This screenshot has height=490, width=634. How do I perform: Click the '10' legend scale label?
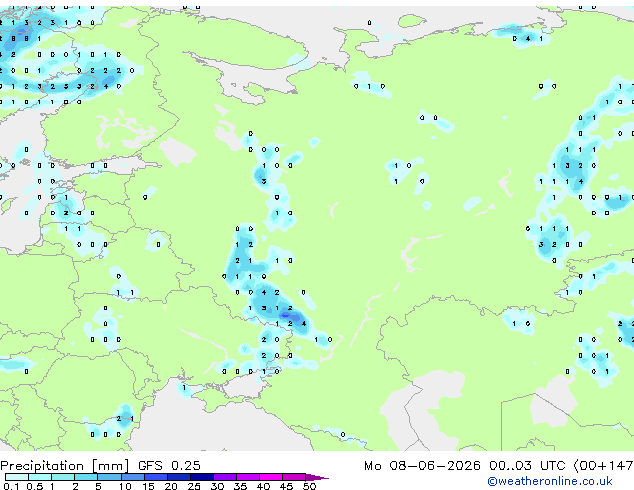click(125, 486)
